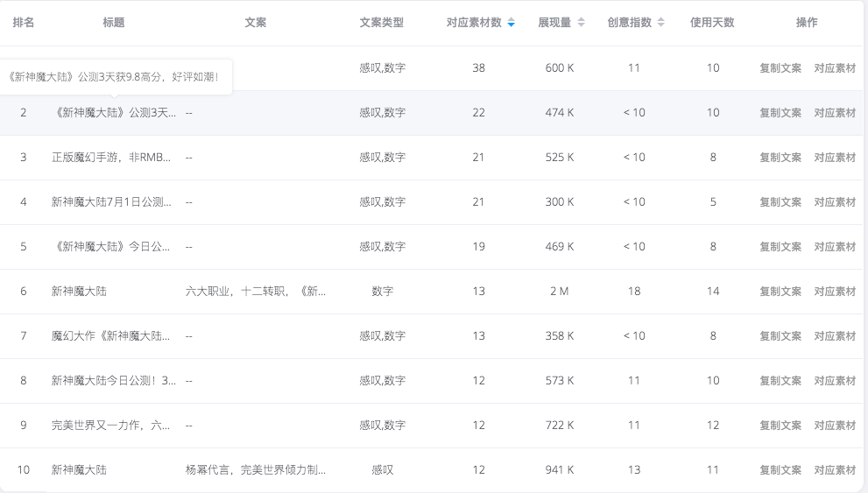The height and width of the screenshot is (493, 868).
Task: Click copy text 六大职业，十二转职，《新...
Action: coord(255,292)
